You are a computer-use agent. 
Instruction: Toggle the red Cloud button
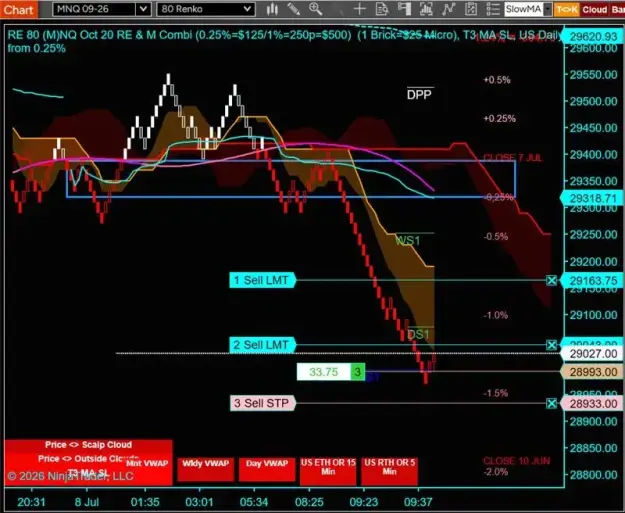click(594, 9)
